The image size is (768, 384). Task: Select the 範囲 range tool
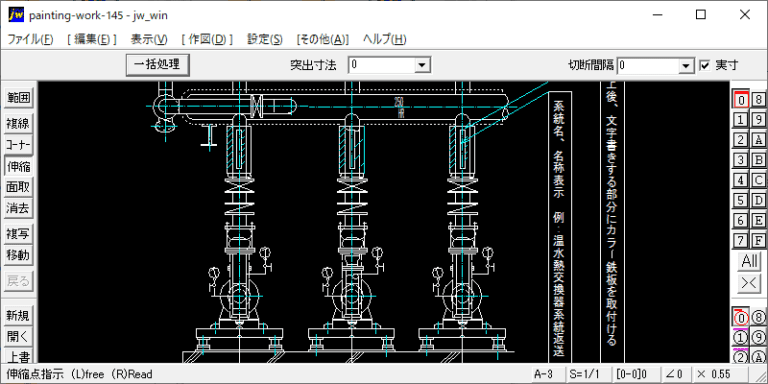click(18, 98)
